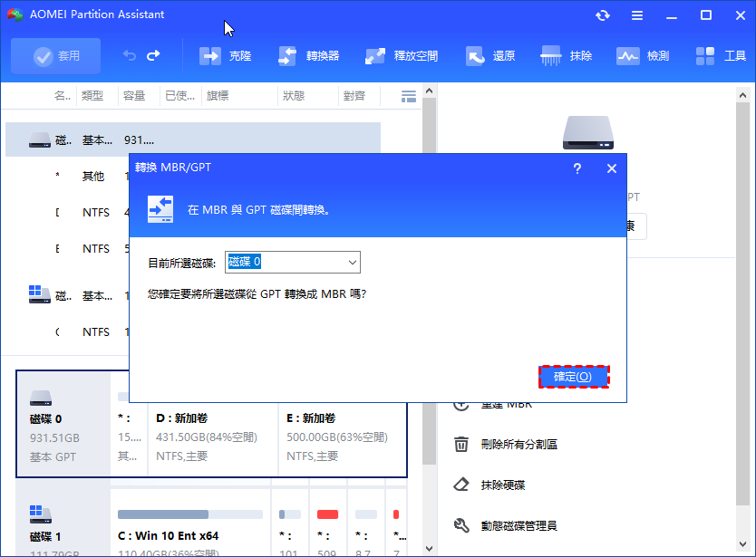Screen dimensions: 756x557
Task: Click the wrench icon for dynamic disk
Action: [x=461, y=525]
